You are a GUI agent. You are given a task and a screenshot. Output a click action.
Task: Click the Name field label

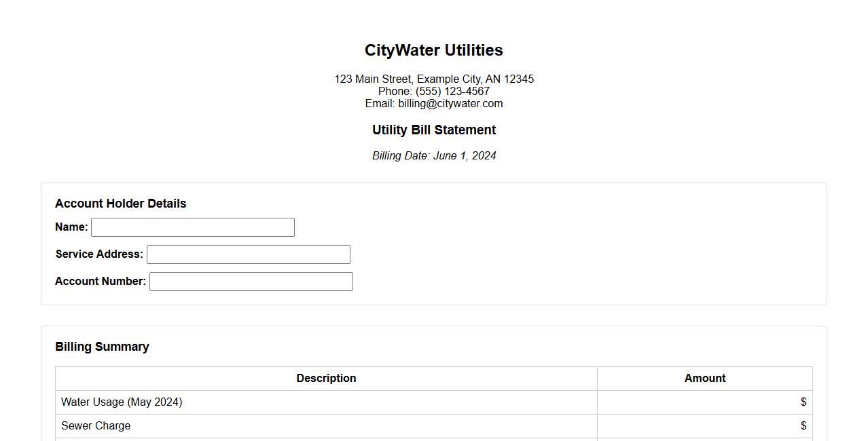[x=71, y=227]
